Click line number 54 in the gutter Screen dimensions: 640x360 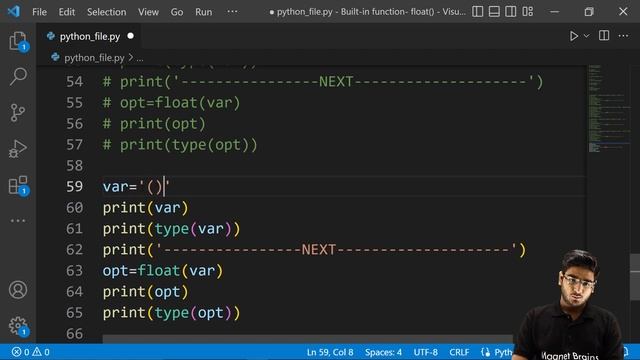74,82
